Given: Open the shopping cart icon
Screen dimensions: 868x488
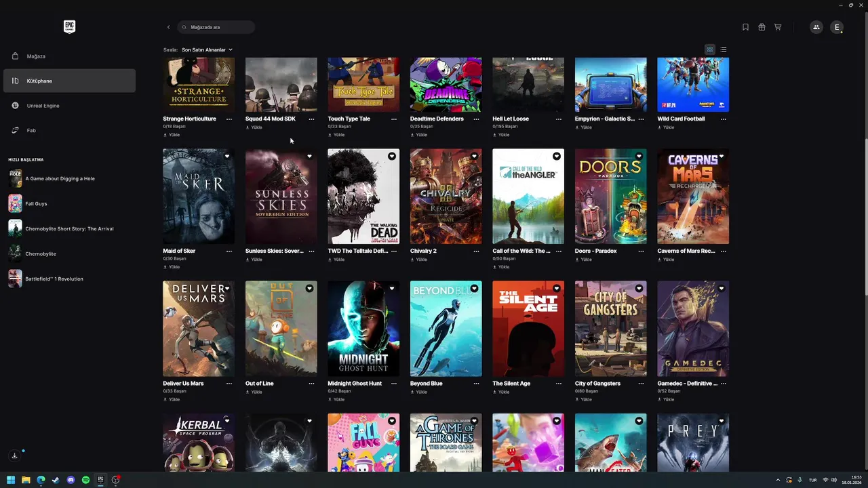Looking at the screenshot, I should click(x=778, y=27).
